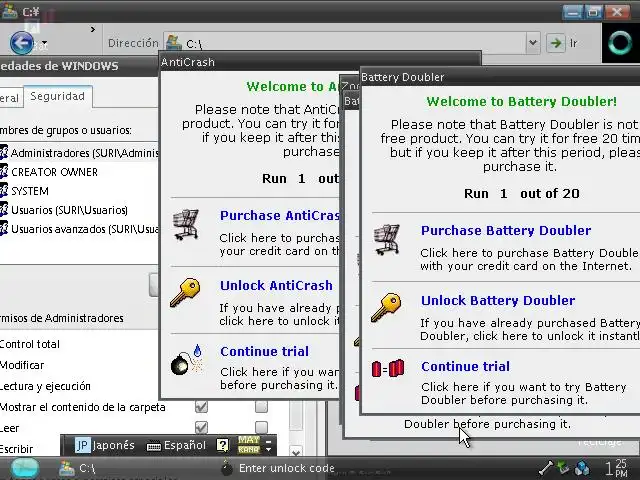640x480 pixels.
Task: Open the C:\ taskbar button
Action: pyautogui.click(x=78, y=468)
